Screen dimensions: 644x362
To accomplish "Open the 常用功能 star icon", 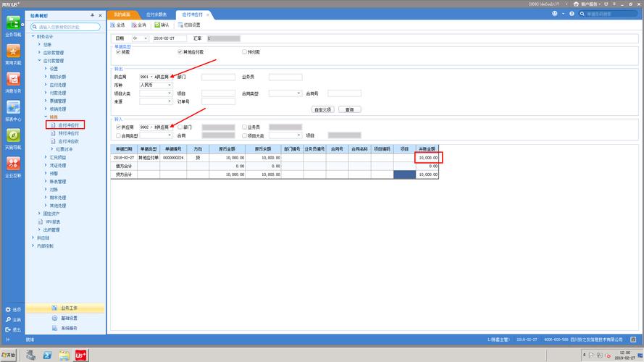I will click(x=13, y=51).
